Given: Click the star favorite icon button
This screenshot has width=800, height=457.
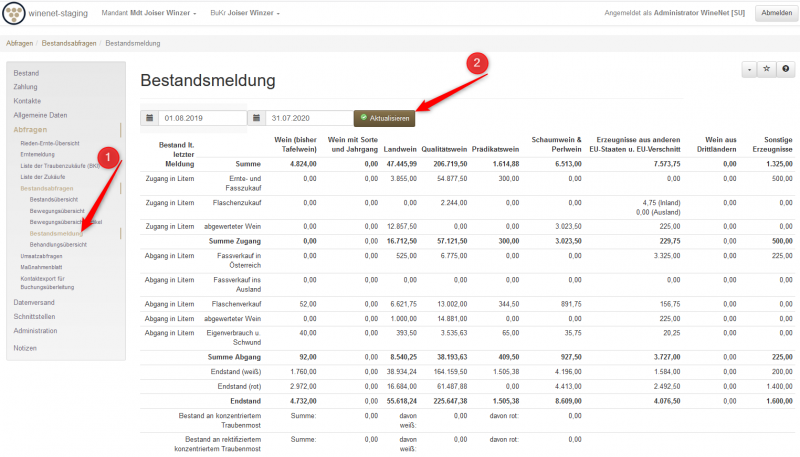Looking at the screenshot, I should pos(767,69).
